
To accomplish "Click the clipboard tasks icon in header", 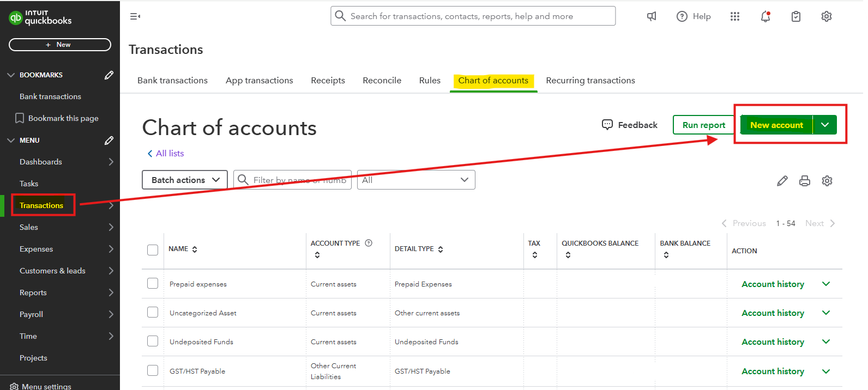I will [796, 16].
